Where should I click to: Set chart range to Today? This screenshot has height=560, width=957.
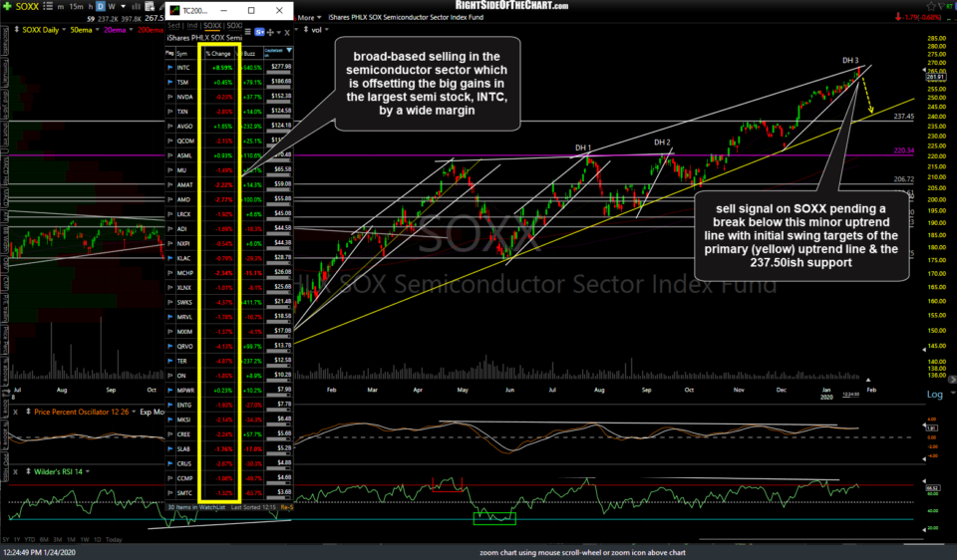coord(114,539)
